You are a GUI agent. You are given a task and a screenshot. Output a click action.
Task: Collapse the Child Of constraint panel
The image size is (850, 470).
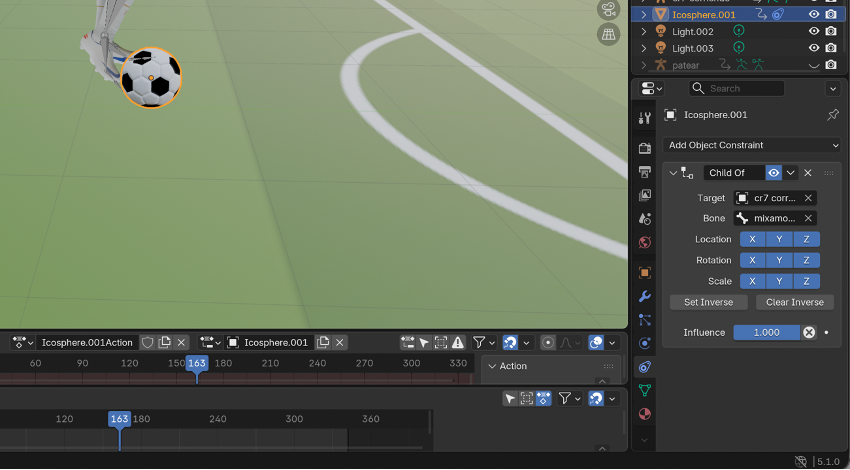pyautogui.click(x=673, y=173)
